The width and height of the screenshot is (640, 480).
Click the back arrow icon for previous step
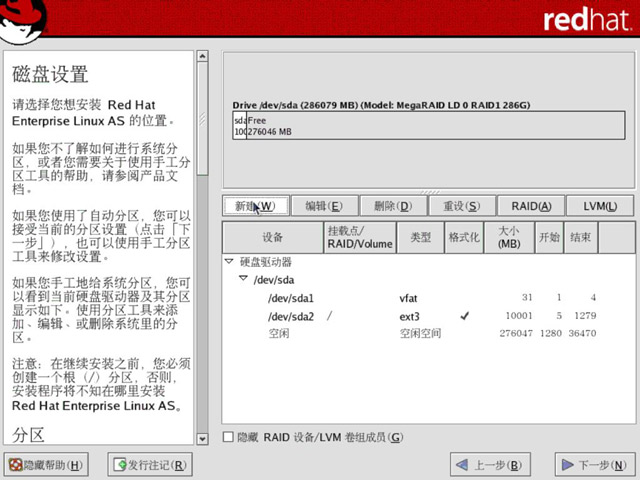[462, 464]
